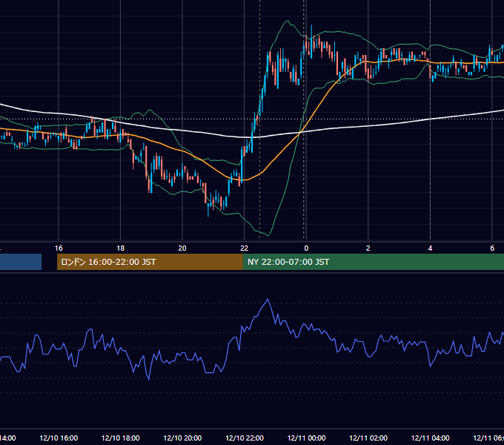
Task: Click the 12/10 18:00 date label
Action: click(x=121, y=438)
